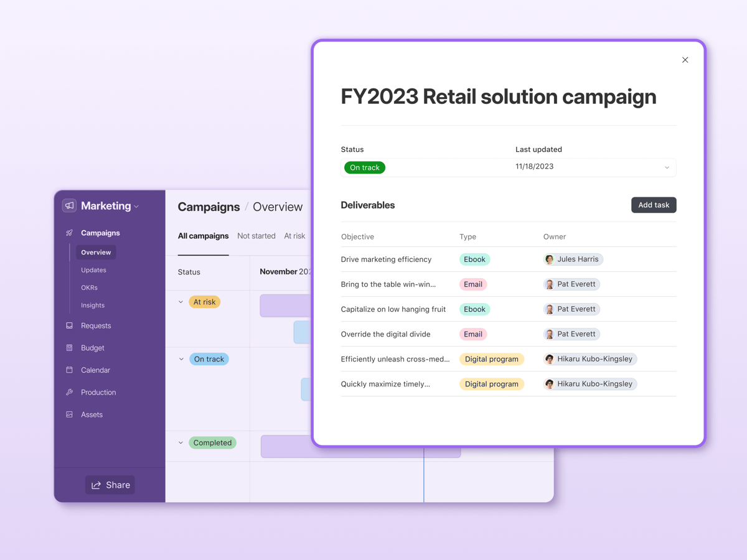Collapse the At risk group

(x=181, y=302)
